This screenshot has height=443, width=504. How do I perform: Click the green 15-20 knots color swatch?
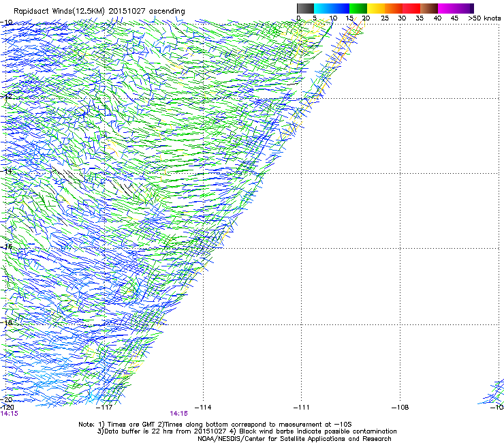[358, 8]
